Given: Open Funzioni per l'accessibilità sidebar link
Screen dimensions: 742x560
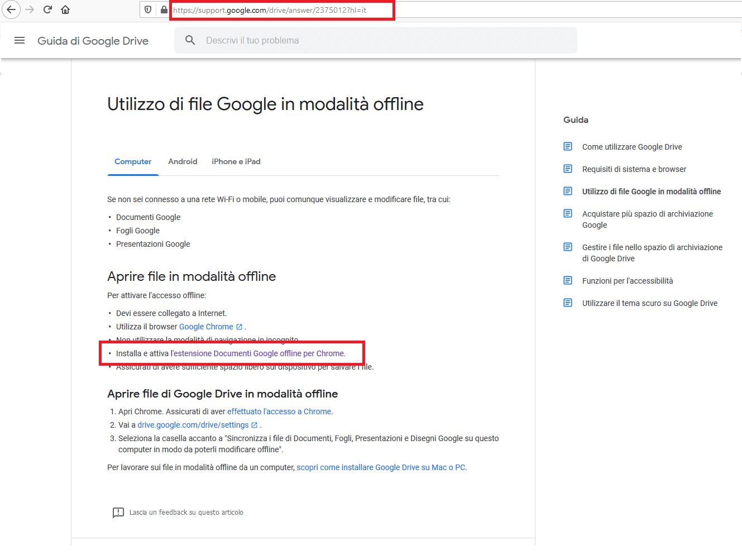Looking at the screenshot, I should tap(628, 281).
